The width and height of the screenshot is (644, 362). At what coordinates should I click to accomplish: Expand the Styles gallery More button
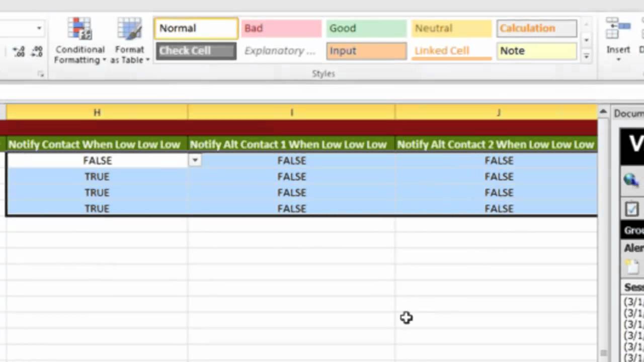[587, 57]
